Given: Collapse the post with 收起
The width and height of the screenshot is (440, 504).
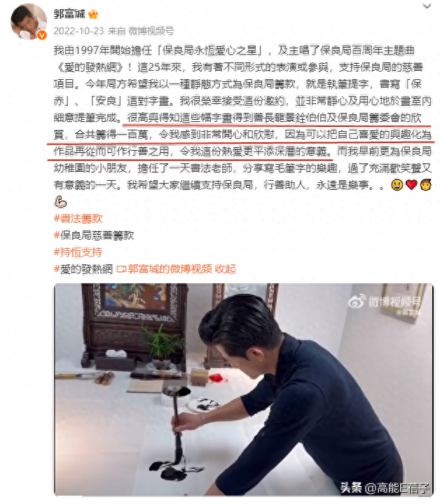Looking at the screenshot, I should click(x=225, y=268).
